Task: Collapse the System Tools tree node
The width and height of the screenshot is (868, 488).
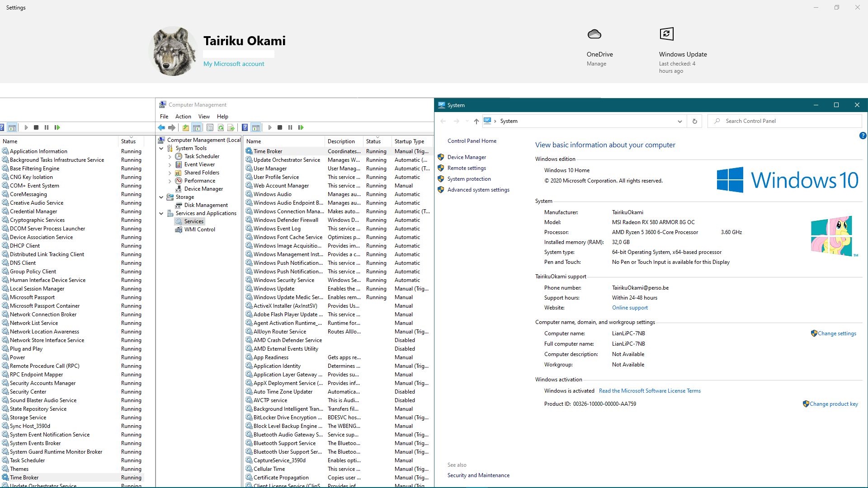Action: (x=161, y=148)
